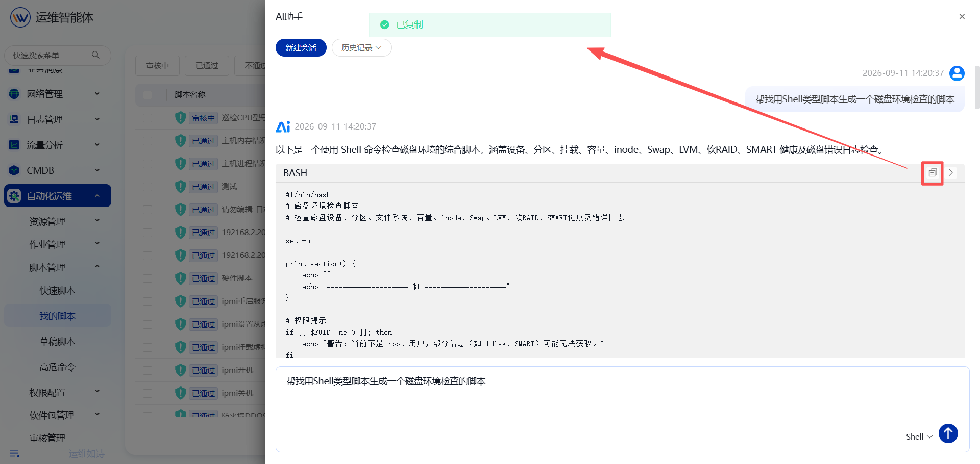Check the 请勿编辑 row checkbox
Image resolution: width=980 pixels, height=464 pixels.
(x=148, y=210)
